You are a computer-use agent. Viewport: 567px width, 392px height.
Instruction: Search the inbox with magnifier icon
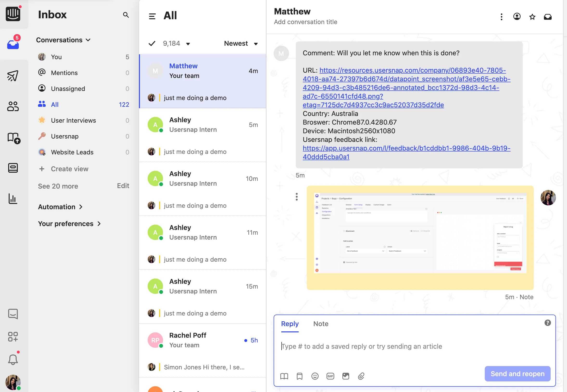click(126, 15)
